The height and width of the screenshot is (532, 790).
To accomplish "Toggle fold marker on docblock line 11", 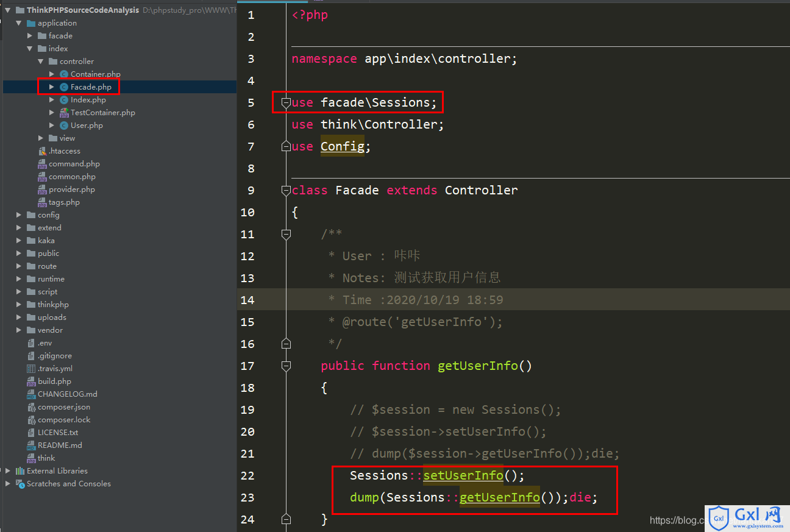I will pyautogui.click(x=286, y=234).
